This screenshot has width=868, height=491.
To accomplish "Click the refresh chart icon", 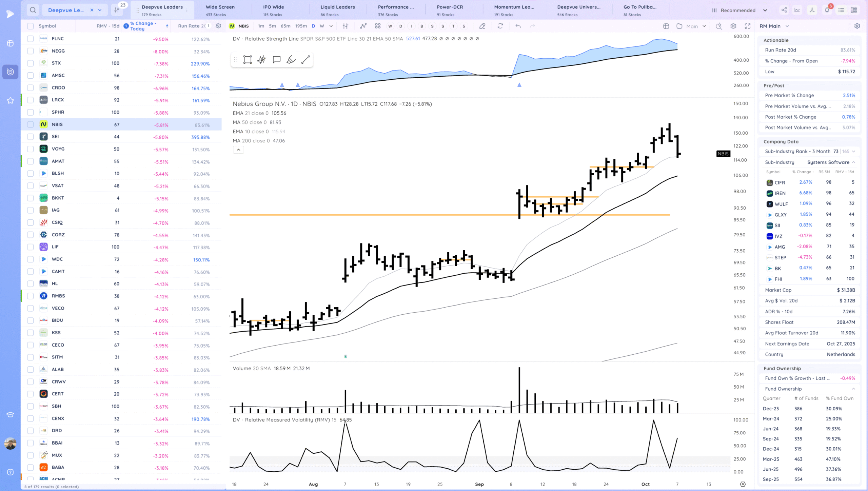I will click(500, 26).
